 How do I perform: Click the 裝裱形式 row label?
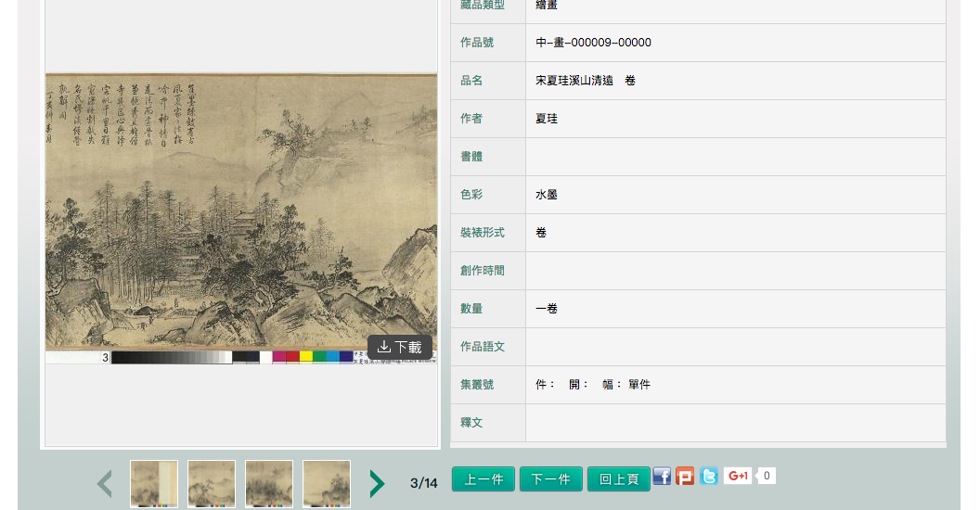tap(483, 233)
